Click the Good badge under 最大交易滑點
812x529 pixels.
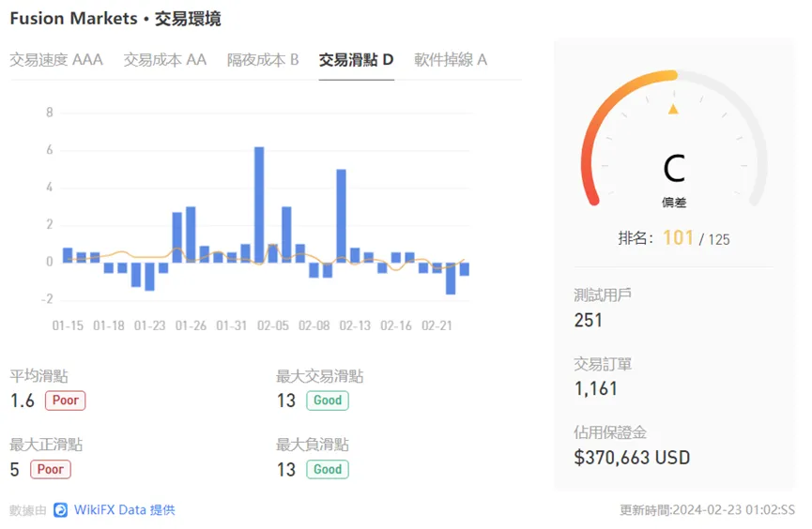coord(328,401)
